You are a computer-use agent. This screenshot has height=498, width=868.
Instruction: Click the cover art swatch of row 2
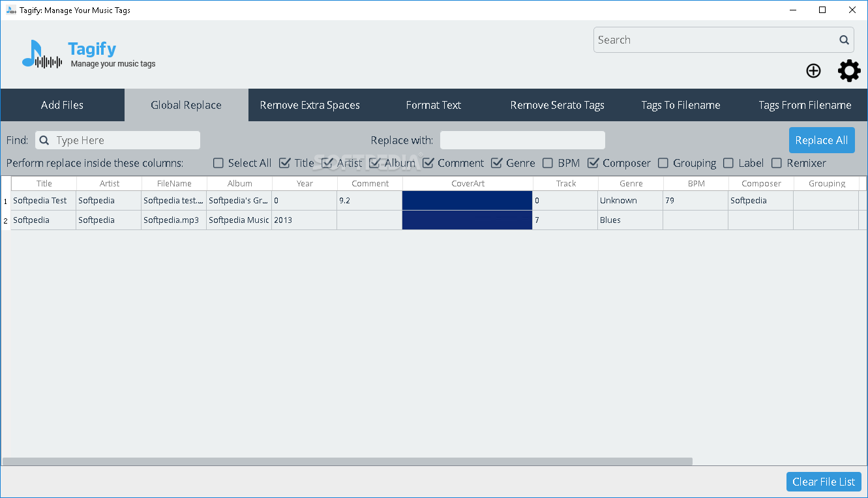click(468, 220)
